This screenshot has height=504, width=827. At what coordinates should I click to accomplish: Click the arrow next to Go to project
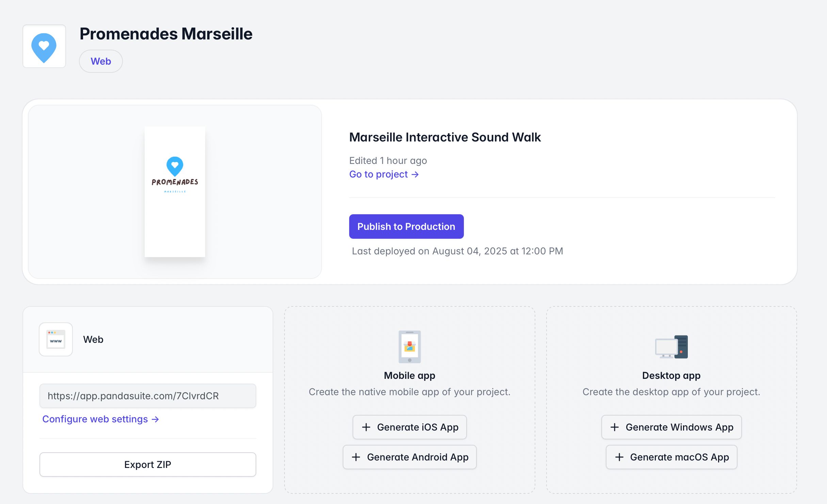click(415, 174)
